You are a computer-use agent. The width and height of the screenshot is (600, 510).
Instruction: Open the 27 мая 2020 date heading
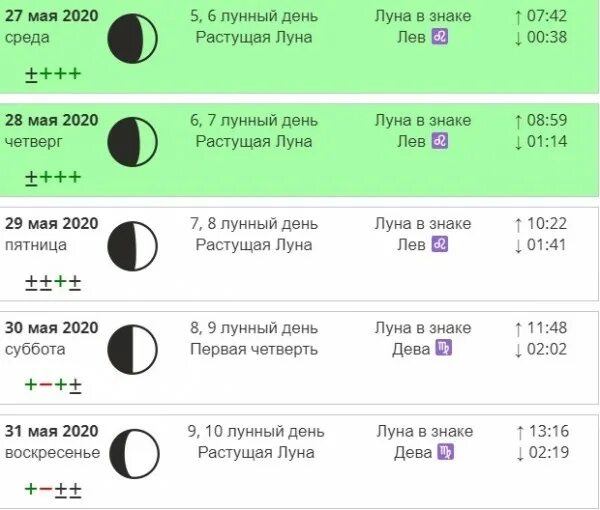[52, 16]
